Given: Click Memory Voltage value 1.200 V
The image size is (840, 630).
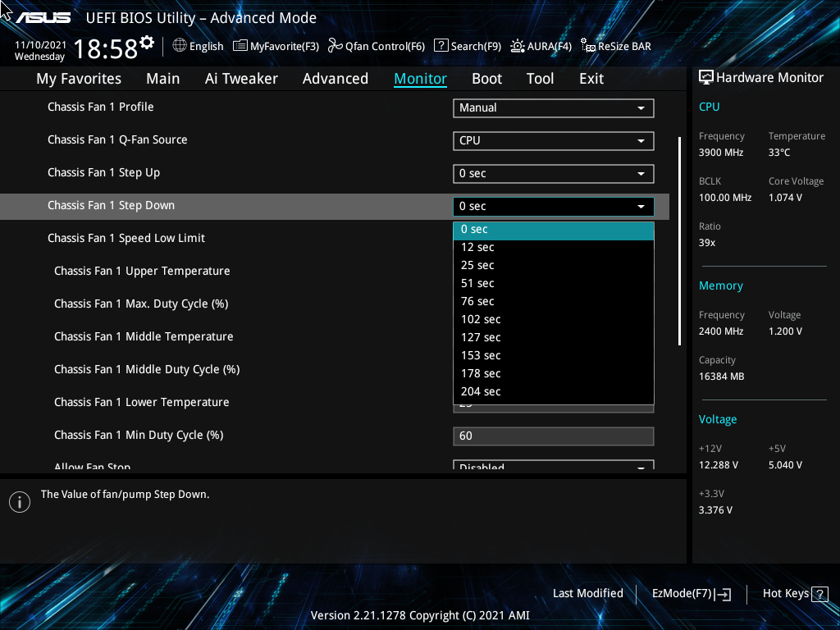Looking at the screenshot, I should pyautogui.click(x=785, y=331).
